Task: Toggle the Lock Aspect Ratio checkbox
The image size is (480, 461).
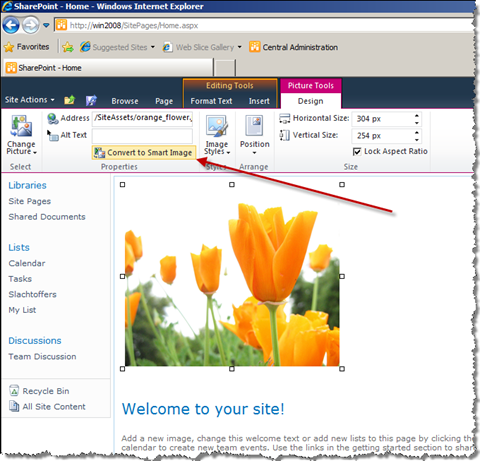Action: tap(357, 152)
